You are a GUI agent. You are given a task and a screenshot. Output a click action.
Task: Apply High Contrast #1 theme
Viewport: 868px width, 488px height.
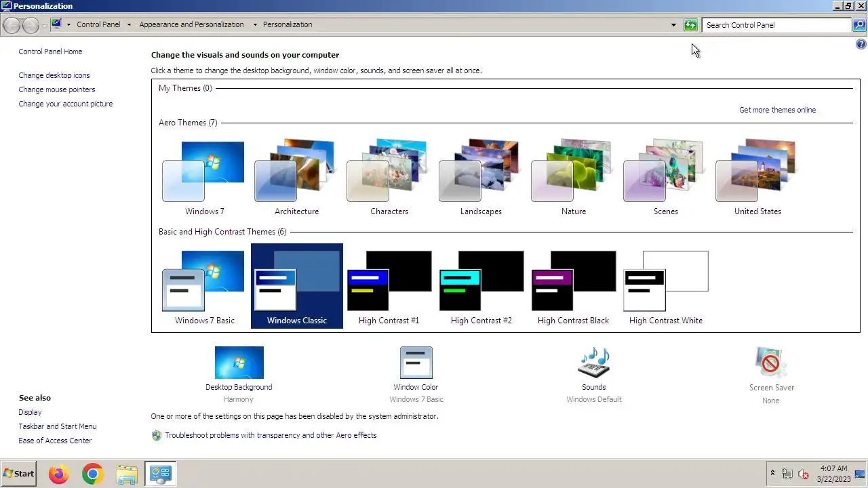click(389, 287)
